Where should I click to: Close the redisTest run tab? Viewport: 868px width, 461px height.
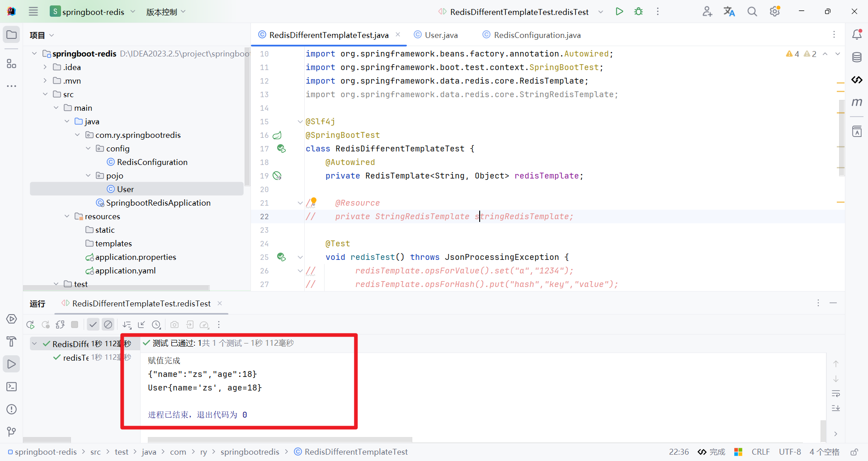pos(220,303)
